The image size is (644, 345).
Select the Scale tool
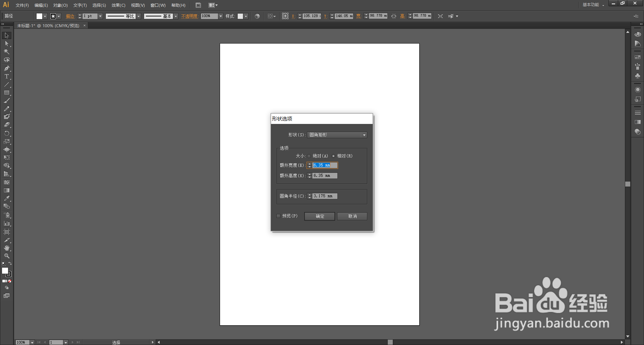coord(7,141)
